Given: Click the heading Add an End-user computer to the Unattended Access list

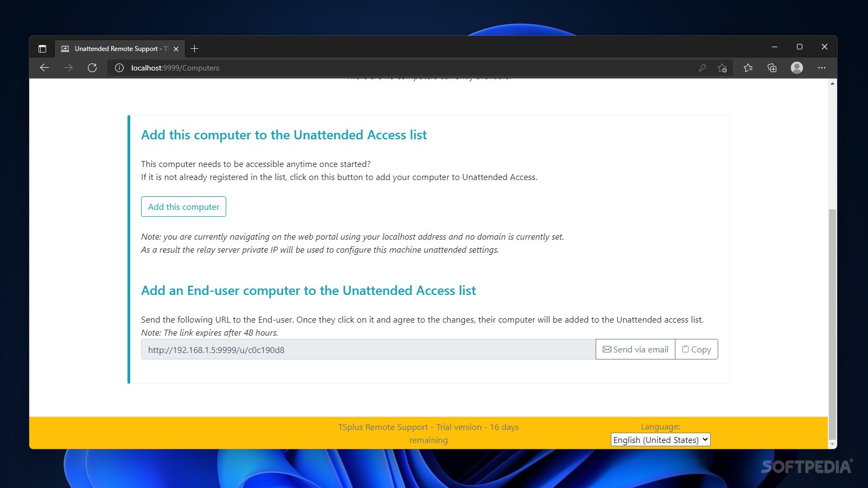Looking at the screenshot, I should coord(308,291).
